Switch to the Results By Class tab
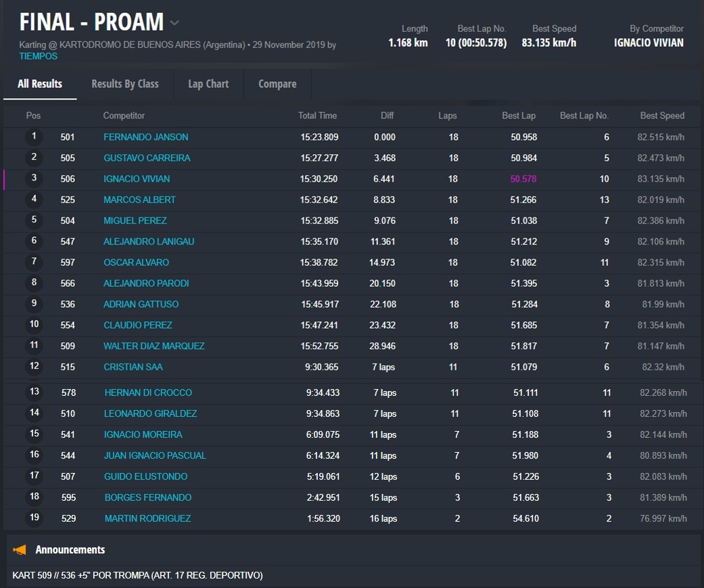 125,84
